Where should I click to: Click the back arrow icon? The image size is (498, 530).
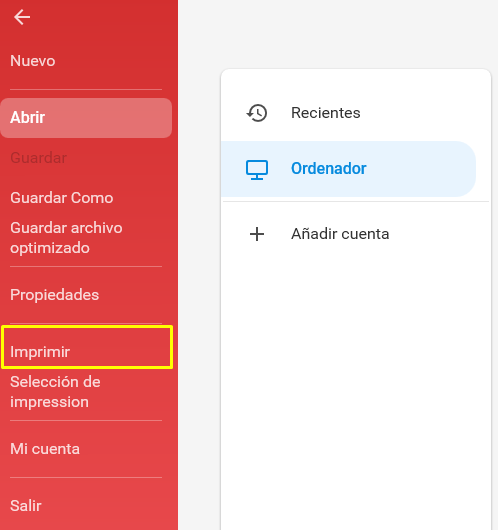click(22, 17)
